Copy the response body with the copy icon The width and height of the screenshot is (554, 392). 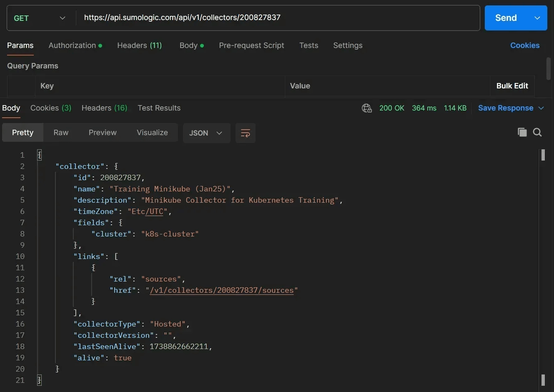click(x=522, y=133)
